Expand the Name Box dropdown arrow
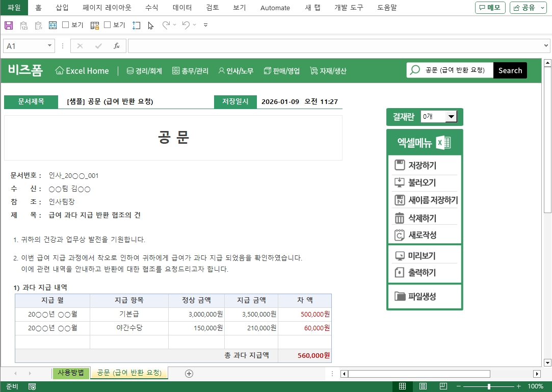 click(49, 46)
